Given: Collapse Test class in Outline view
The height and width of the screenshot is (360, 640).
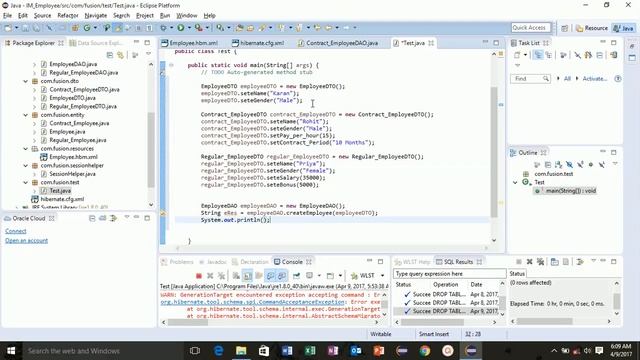Looking at the screenshot, I should click(x=515, y=182).
